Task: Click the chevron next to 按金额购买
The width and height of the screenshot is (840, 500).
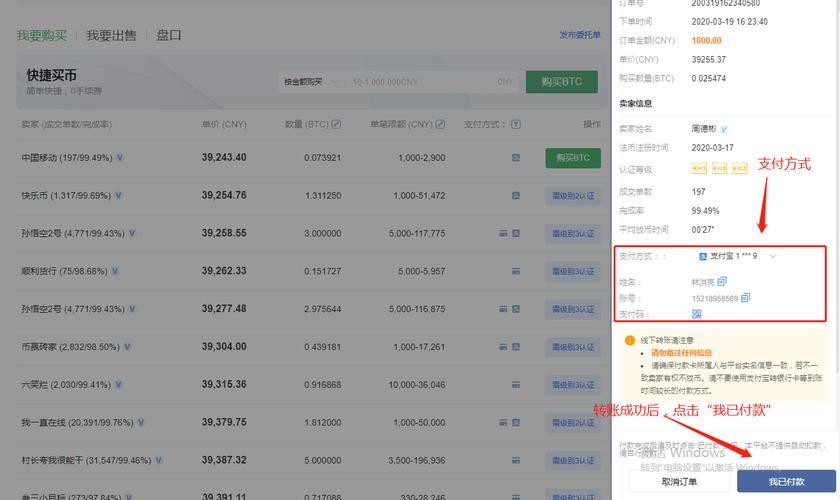Action: coord(335,82)
